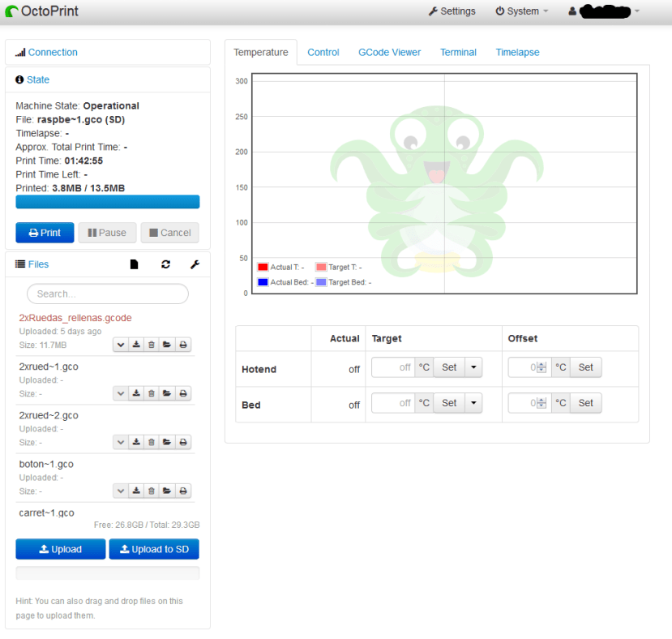Click the print progress bar
672x639 pixels.
tap(108, 202)
